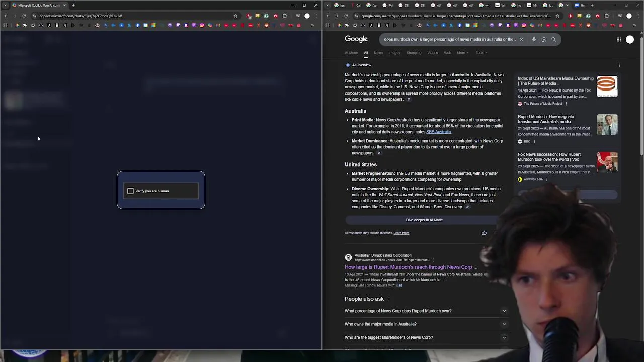Select the Images search tab
The width and height of the screenshot is (644, 362).
click(x=394, y=53)
